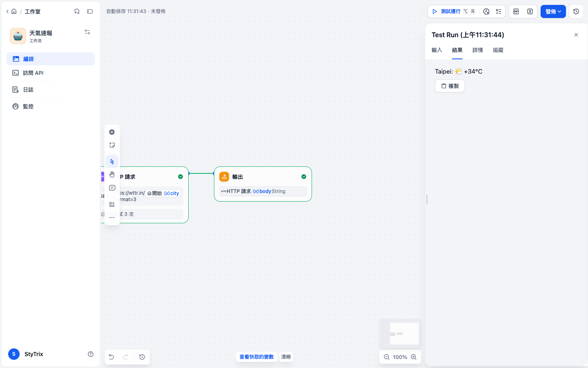Switch to the 詳情 tab

click(x=478, y=50)
